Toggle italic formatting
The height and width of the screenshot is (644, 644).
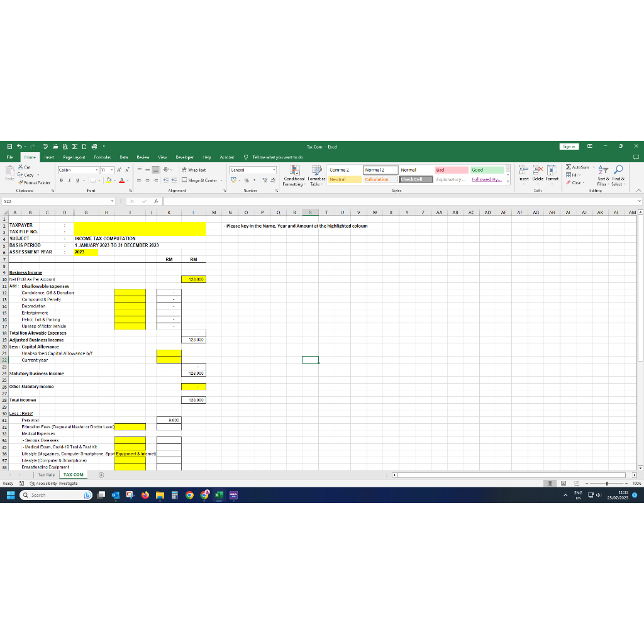[x=69, y=180]
